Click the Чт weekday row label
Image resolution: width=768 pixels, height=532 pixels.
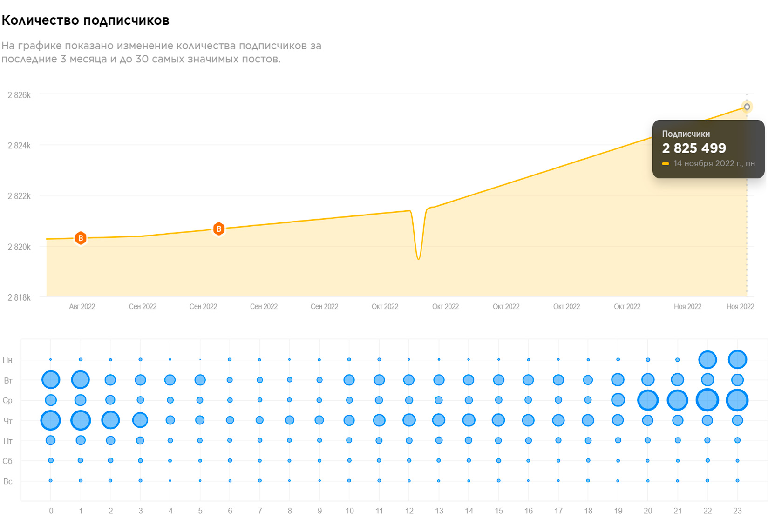tap(8, 421)
